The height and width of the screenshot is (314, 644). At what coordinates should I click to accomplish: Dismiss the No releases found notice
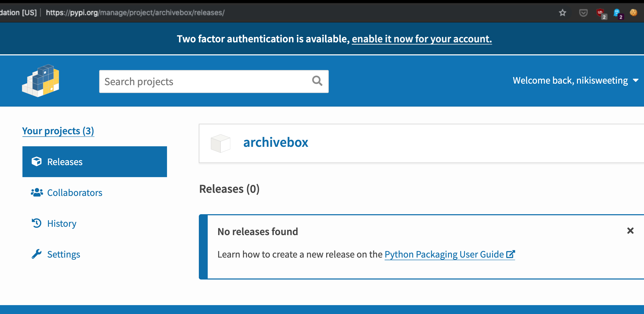[630, 231]
